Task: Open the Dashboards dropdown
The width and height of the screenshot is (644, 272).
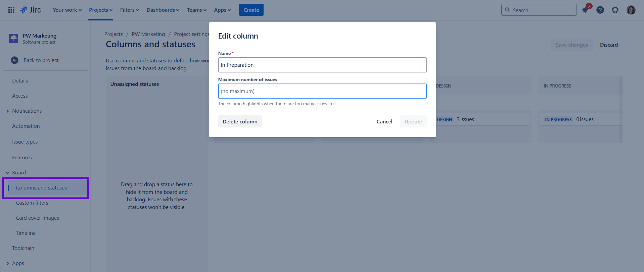Action: coord(163,10)
